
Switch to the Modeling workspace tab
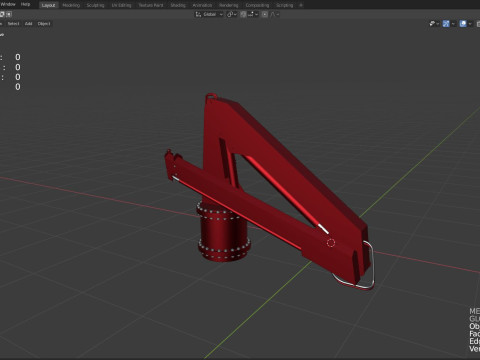coord(71,5)
